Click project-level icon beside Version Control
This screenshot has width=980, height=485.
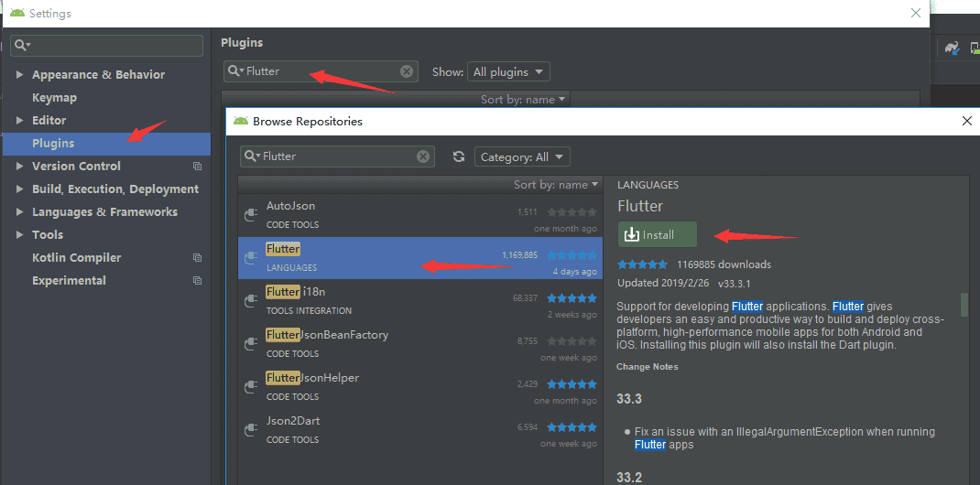(198, 166)
